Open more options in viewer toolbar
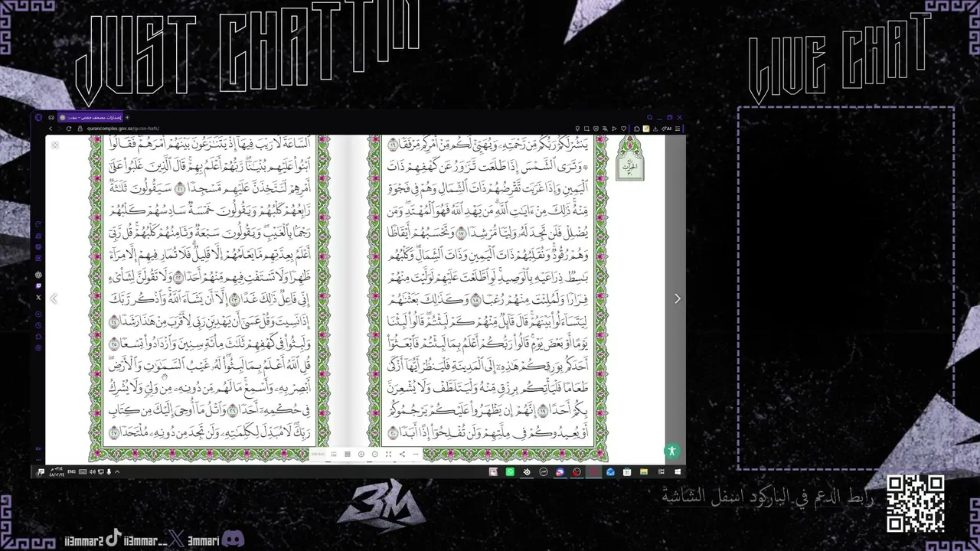The image size is (980, 551). click(x=415, y=455)
